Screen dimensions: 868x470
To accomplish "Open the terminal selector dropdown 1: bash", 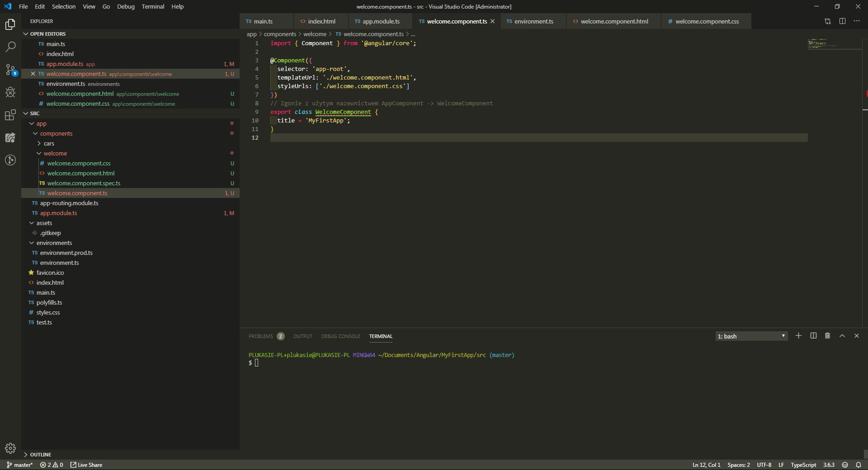I will coord(751,336).
